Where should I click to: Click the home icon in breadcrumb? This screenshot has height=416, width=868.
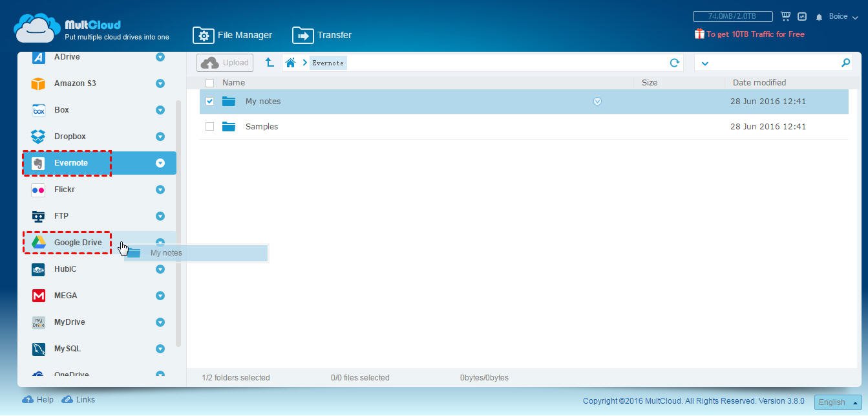coord(291,63)
